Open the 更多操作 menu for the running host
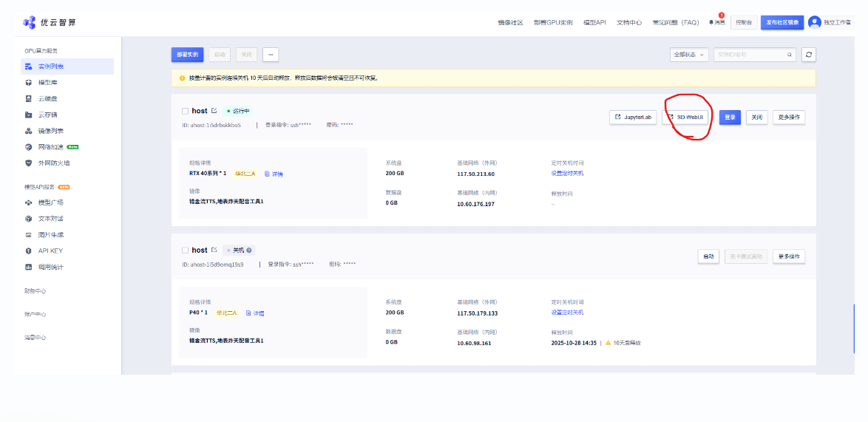Image resolution: width=868 pixels, height=422 pixels. click(x=789, y=117)
